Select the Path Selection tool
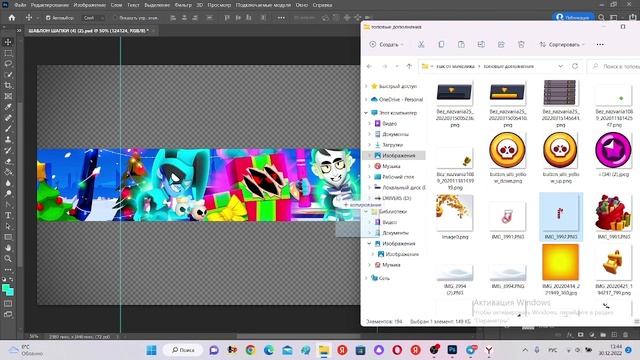The height and width of the screenshot is (360, 640). pos(8,226)
